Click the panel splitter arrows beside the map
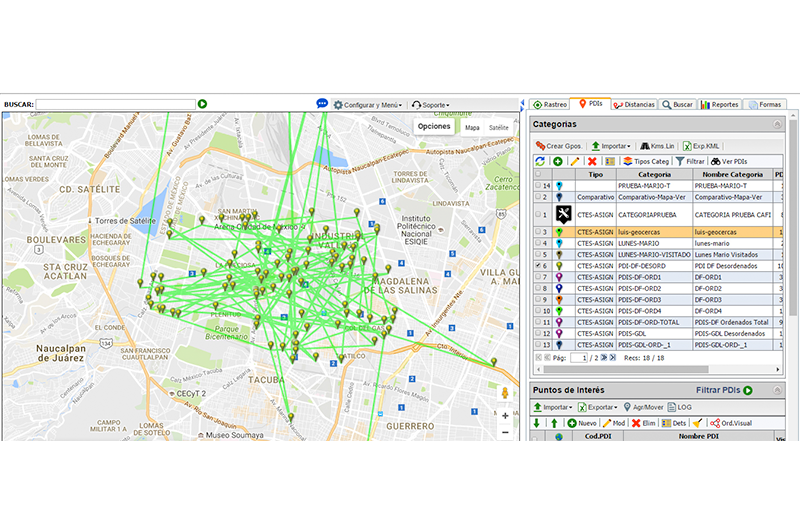The width and height of the screenshot is (800, 532). tap(522, 106)
